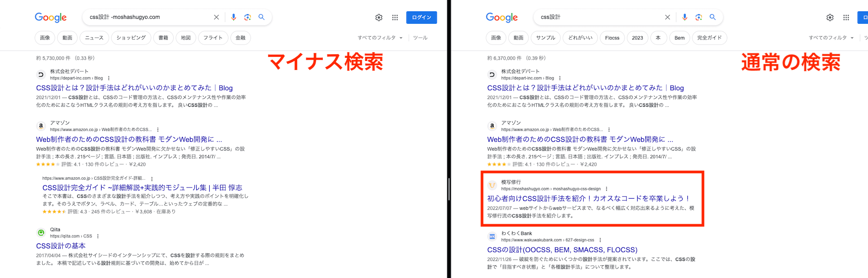Select the 動画 filter in the left window
868x278 pixels.
67,38
